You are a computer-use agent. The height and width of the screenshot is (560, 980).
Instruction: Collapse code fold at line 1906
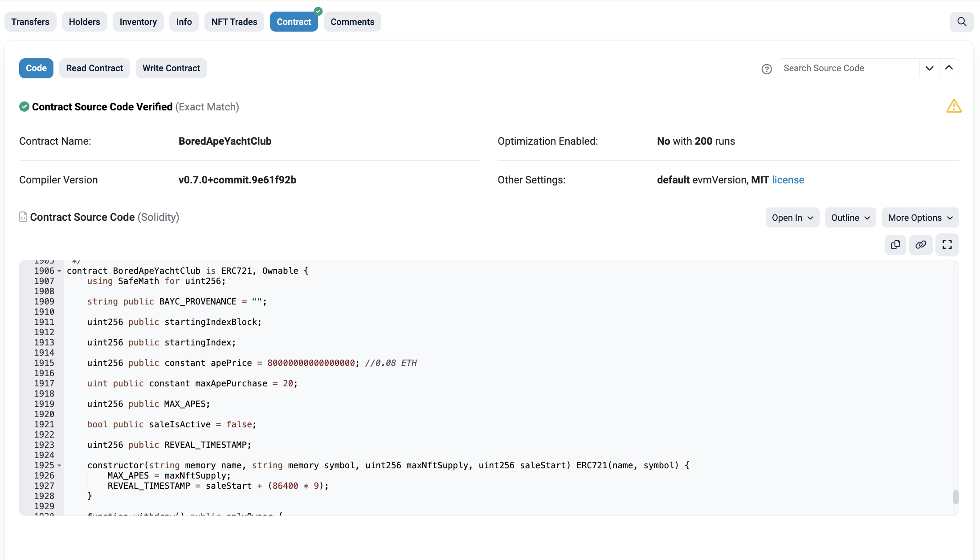[x=59, y=271]
